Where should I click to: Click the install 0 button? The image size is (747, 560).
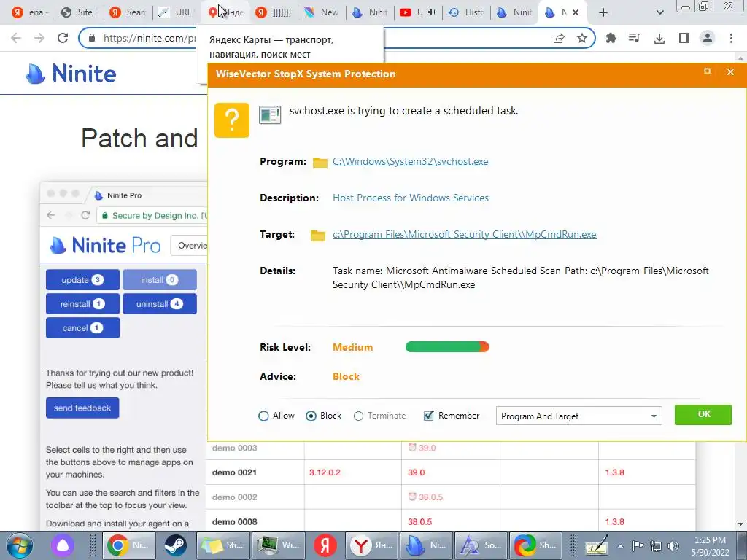pyautogui.click(x=160, y=280)
